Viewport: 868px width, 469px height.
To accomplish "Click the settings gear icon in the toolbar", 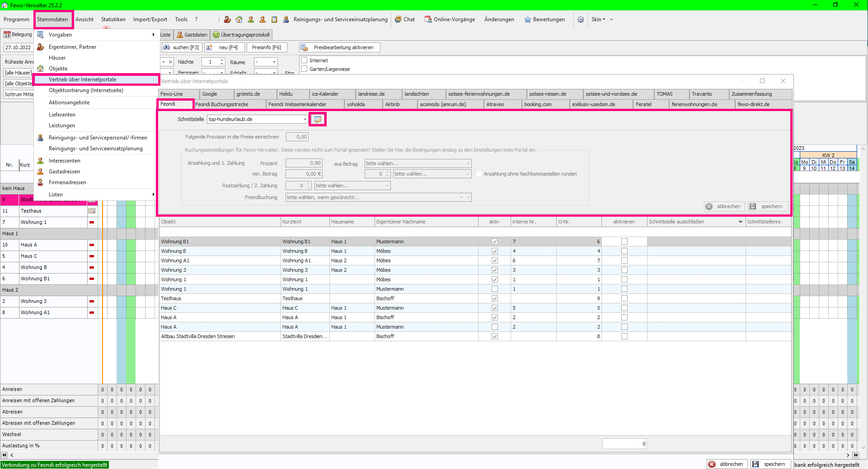I will 581,19.
